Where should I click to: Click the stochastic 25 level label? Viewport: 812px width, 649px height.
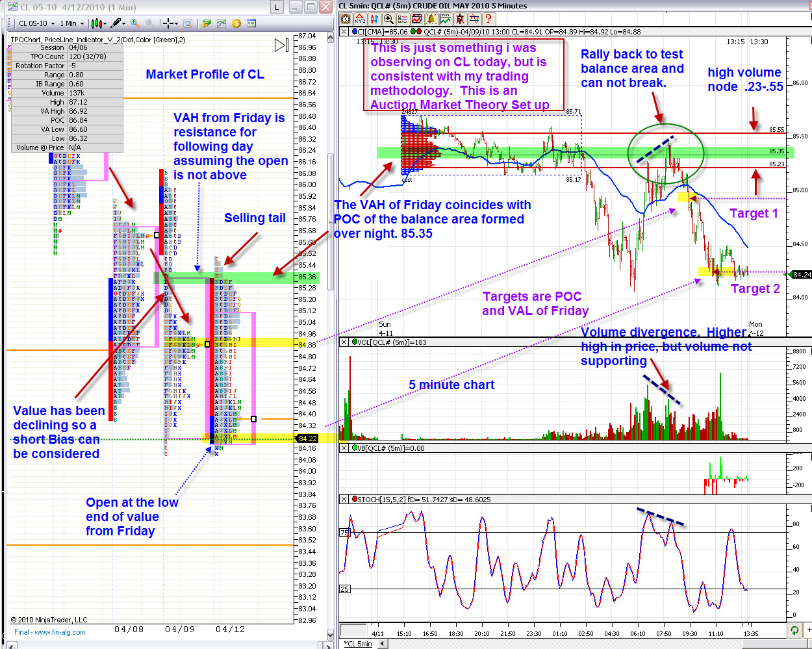point(344,589)
